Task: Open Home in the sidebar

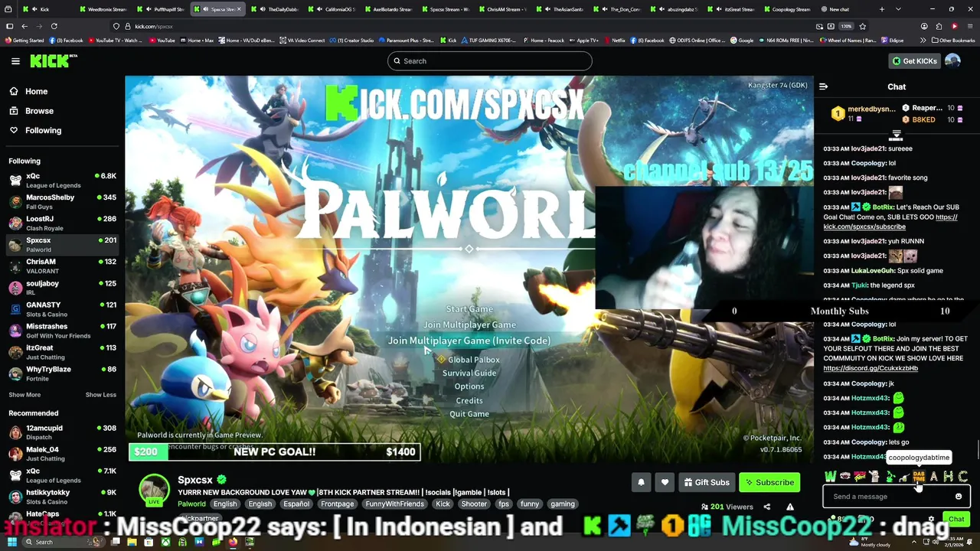Action: coord(36,91)
